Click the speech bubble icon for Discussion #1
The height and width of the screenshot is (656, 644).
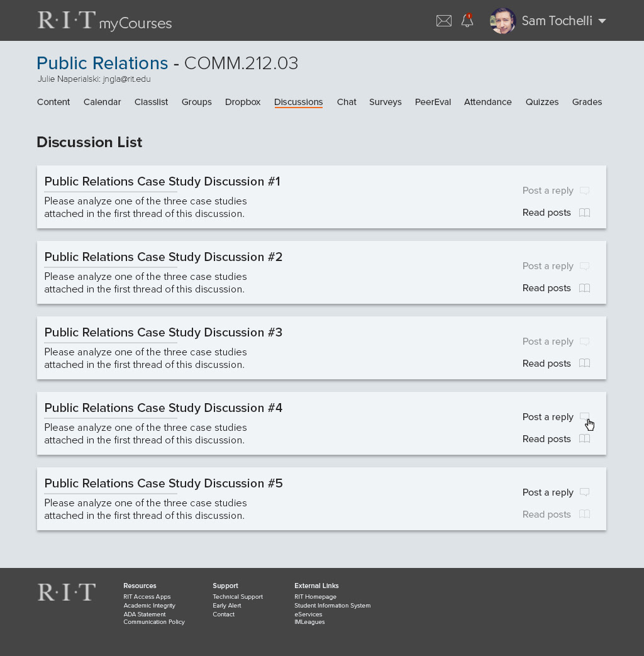pos(585,191)
